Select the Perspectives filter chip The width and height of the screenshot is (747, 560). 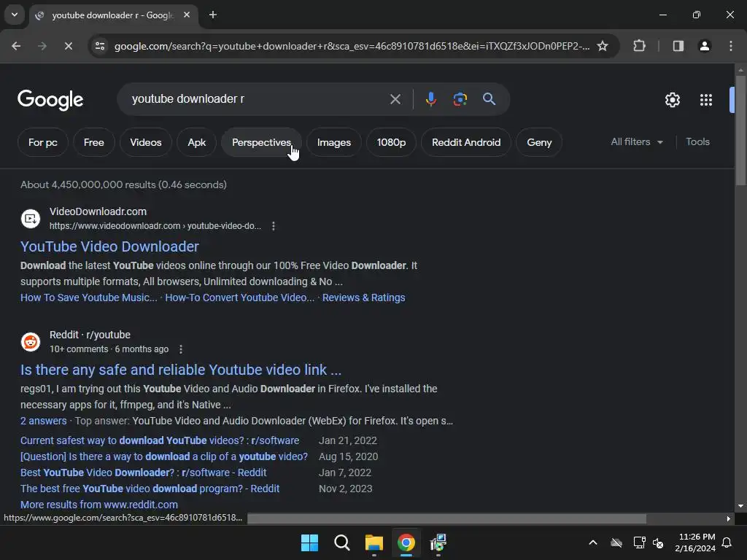pos(262,142)
